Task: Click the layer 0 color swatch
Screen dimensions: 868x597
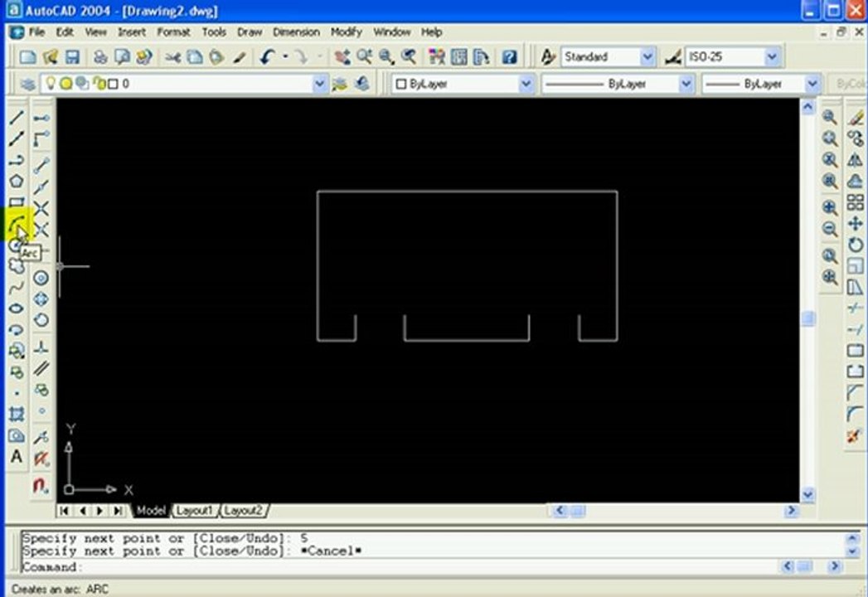Action: [x=113, y=85]
